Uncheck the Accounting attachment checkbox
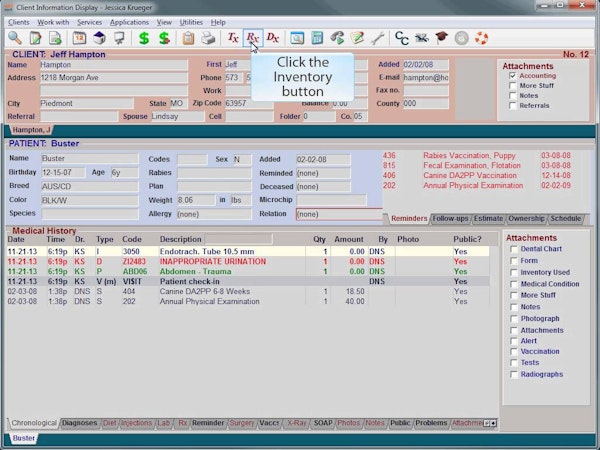The height and width of the screenshot is (450, 600). (x=513, y=76)
